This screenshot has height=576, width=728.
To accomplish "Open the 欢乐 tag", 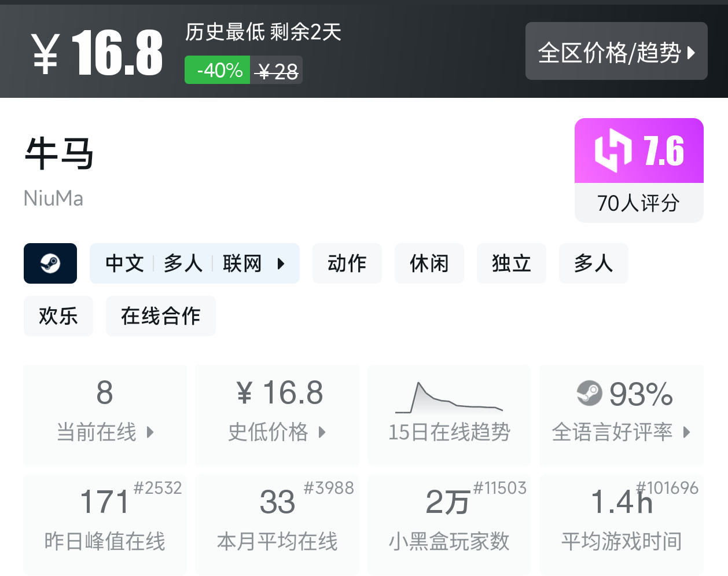I will (58, 316).
